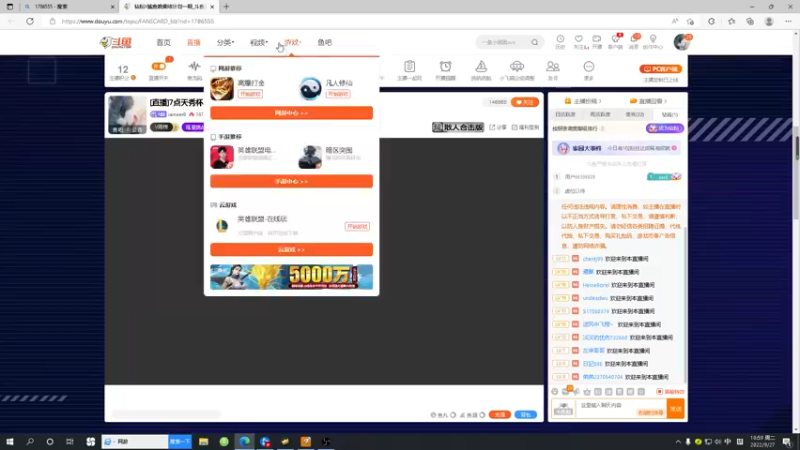Open the 手游中心 orange button
Screen dimensions: 800x450
click(x=291, y=181)
